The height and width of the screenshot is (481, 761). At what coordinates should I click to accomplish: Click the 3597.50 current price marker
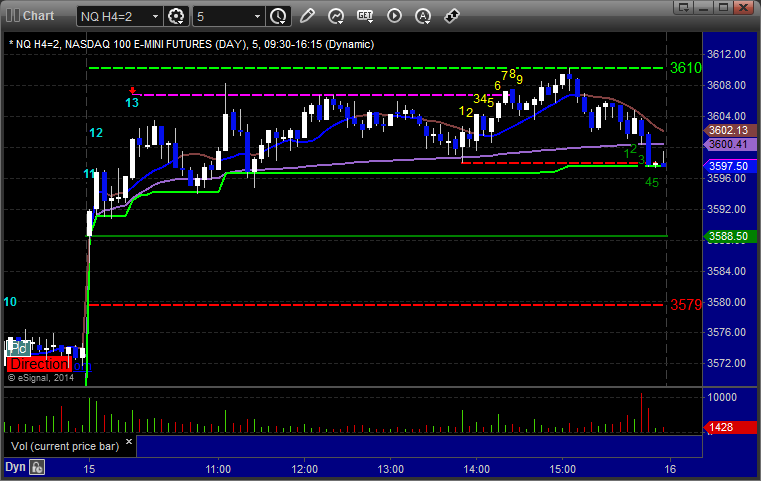(x=730, y=166)
